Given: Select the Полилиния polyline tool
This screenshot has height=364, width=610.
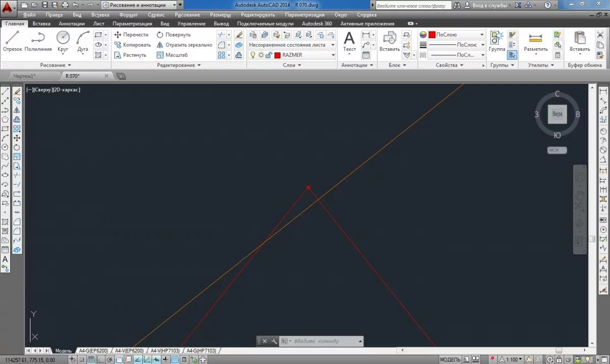Looking at the screenshot, I should click(38, 41).
